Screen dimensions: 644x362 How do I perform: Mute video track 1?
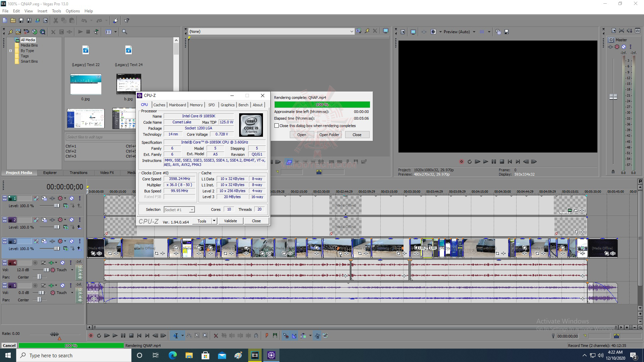click(71, 198)
